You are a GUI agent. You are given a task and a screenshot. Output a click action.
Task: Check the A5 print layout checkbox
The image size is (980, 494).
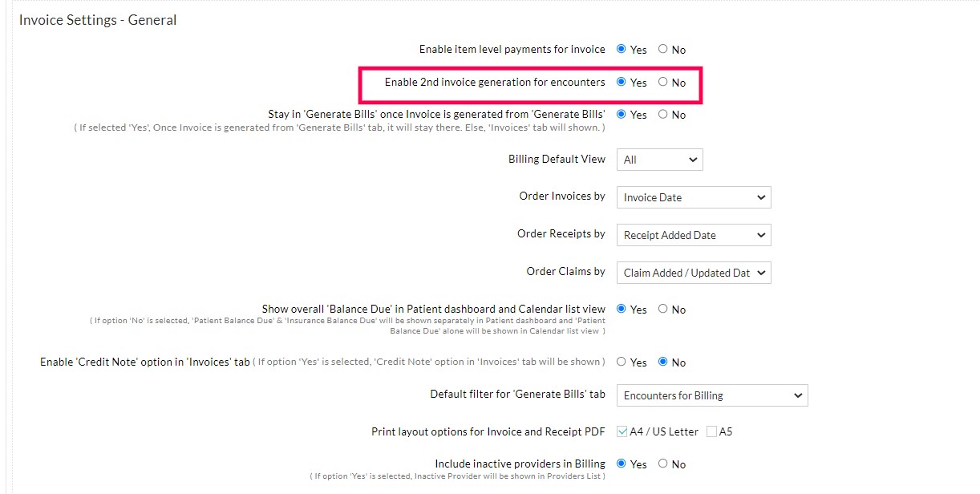711,431
